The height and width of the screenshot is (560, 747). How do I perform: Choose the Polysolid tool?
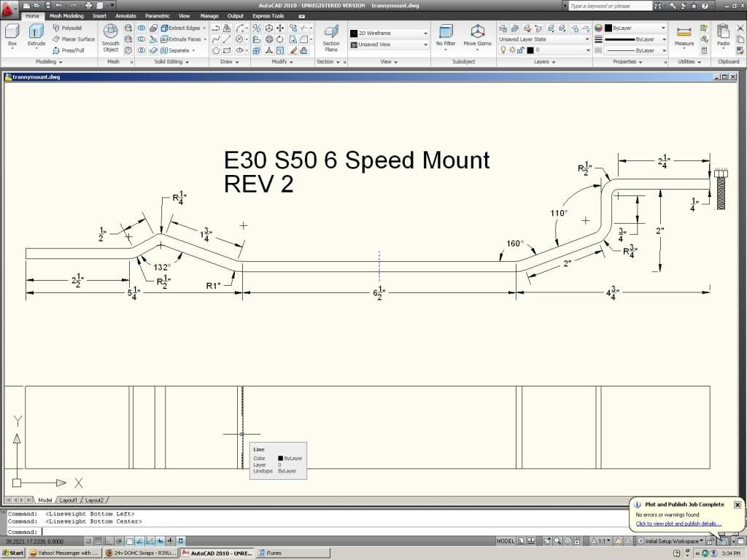(66, 28)
